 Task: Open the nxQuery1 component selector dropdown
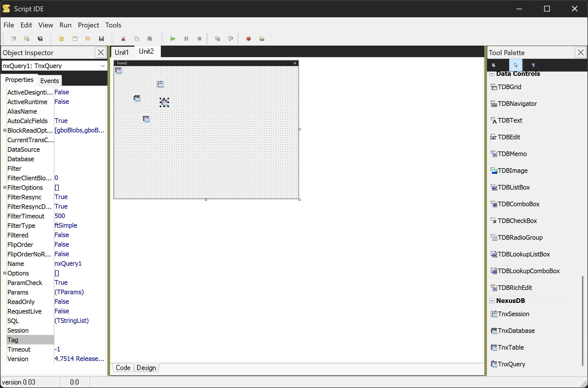(103, 66)
